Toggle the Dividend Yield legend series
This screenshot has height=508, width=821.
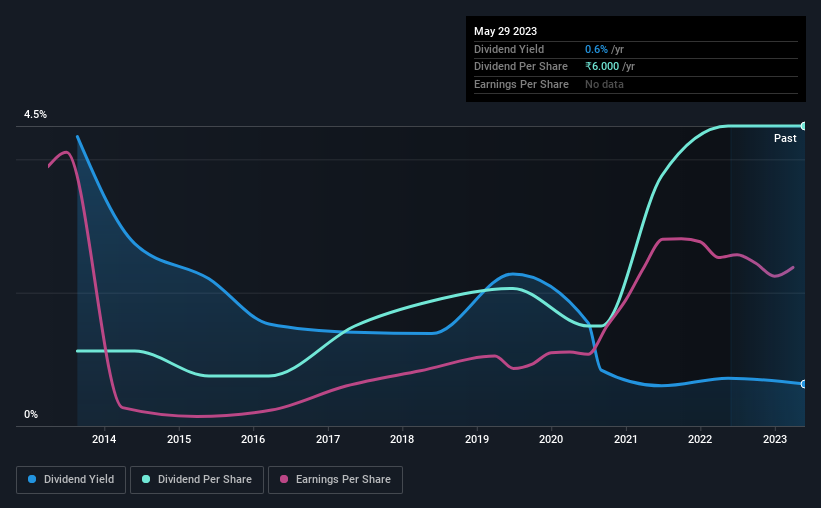click(71, 480)
